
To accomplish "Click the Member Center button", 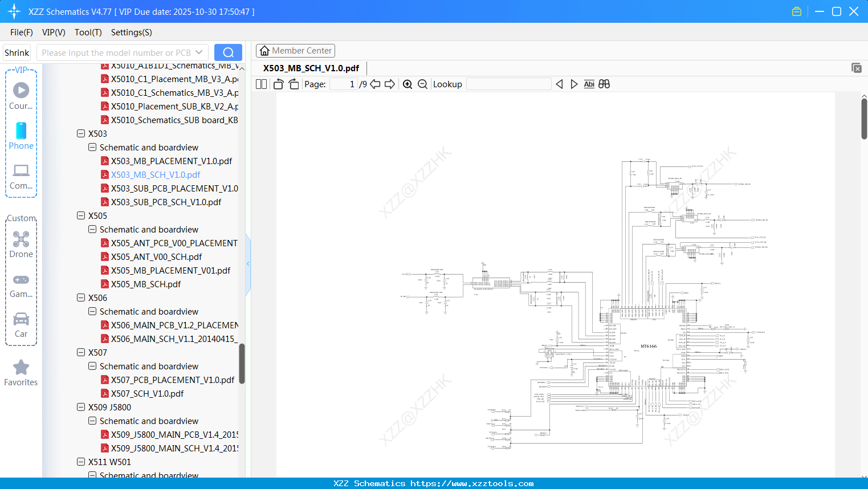I will [x=295, y=50].
